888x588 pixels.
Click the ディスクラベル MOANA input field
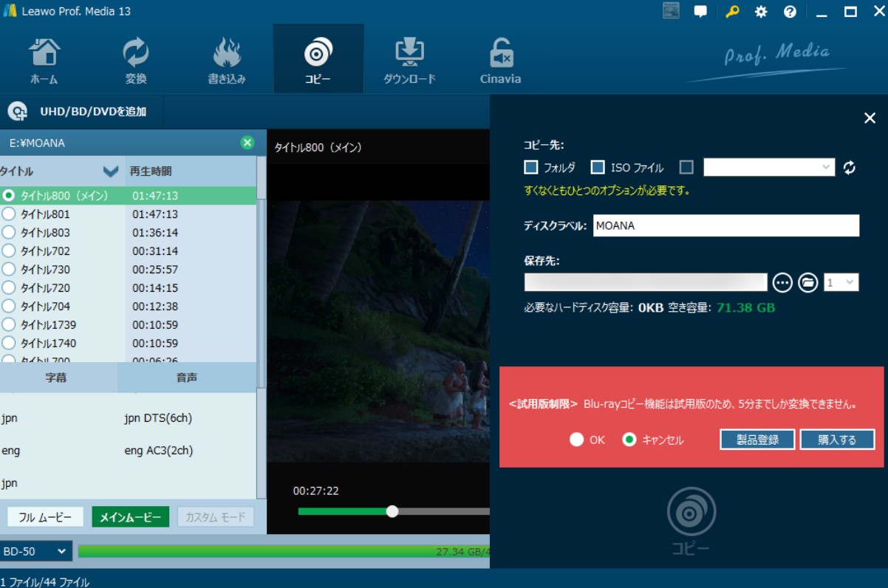point(726,225)
